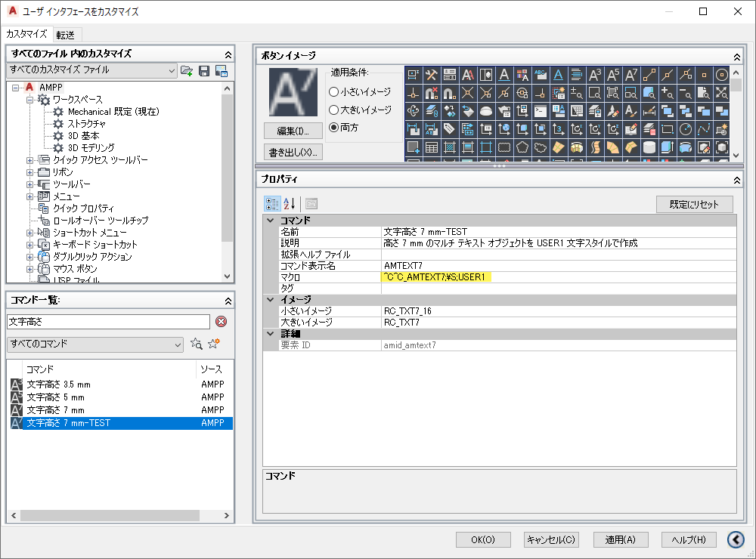The height and width of the screenshot is (559, 756).
Task: Click the 書き出し(X)... button
Action: click(x=293, y=153)
